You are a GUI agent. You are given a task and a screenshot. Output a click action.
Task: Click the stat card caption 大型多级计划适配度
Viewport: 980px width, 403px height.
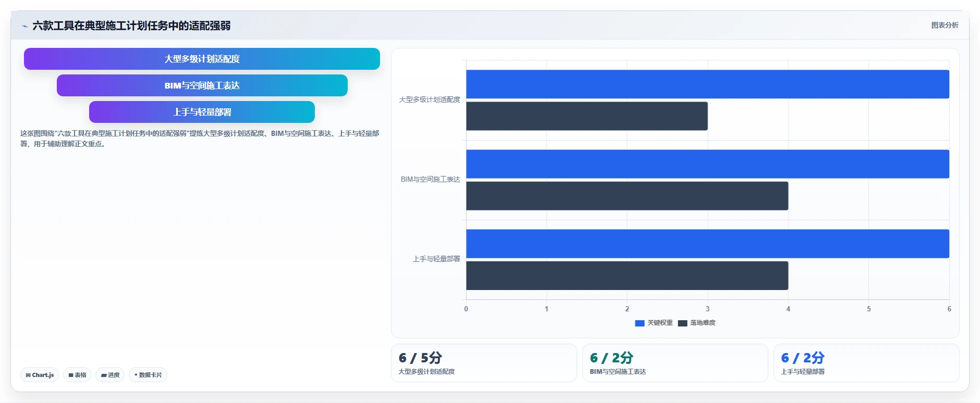(426, 372)
